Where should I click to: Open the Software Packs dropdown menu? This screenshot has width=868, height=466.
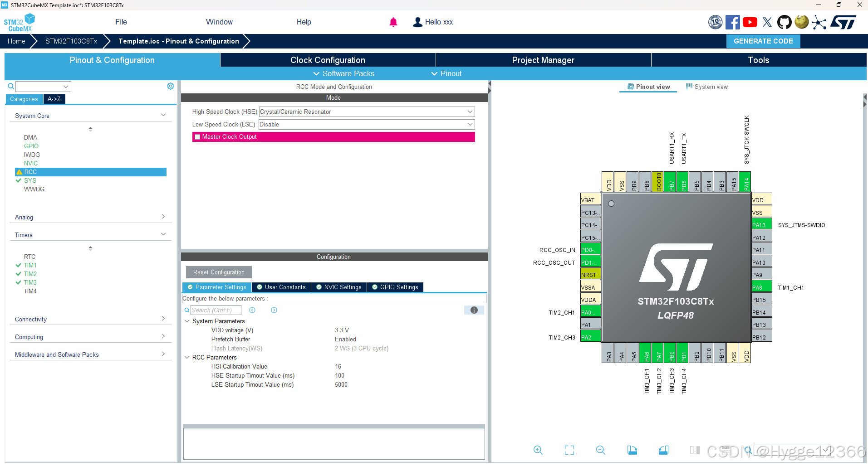343,73
